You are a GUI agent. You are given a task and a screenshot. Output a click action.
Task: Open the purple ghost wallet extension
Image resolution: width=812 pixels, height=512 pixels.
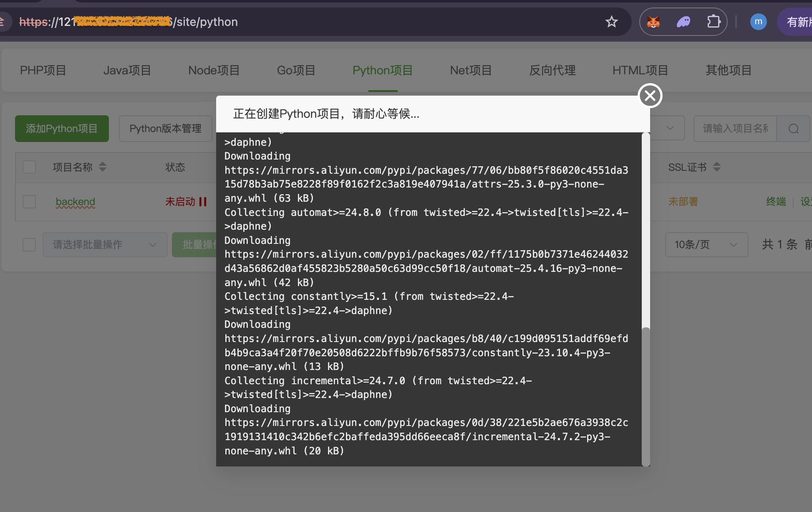(x=683, y=22)
